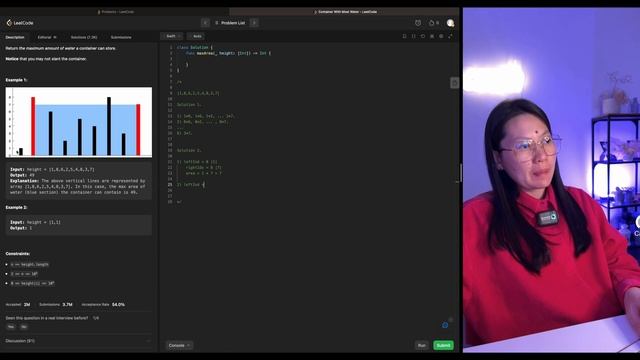Open the LeetCode home logo
Viewport: 640px width, 360px height.
pos(20,23)
